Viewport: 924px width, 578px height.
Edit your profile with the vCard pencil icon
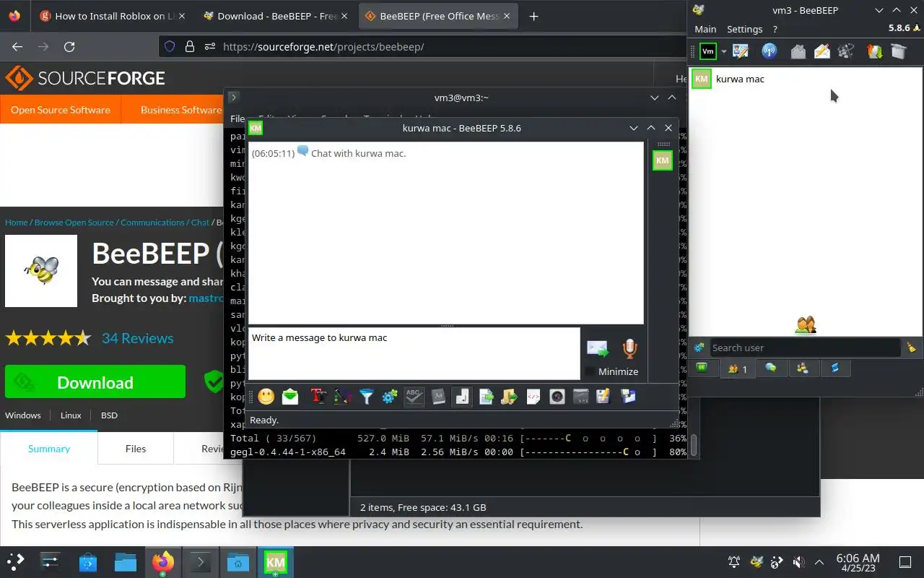pos(740,51)
